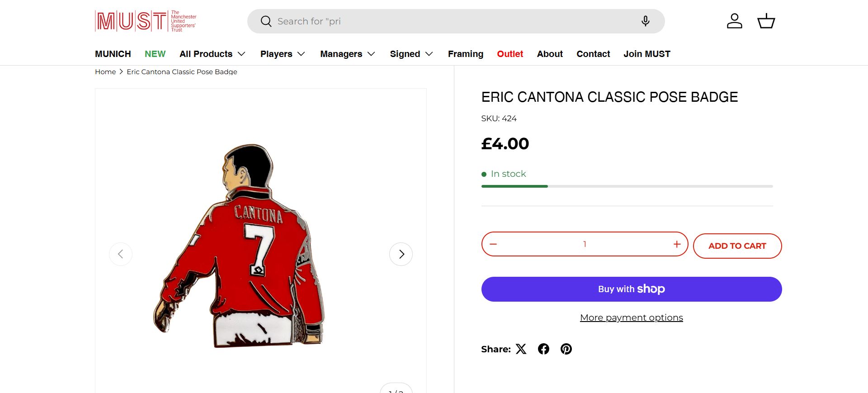Open the Signed dropdown menu
This screenshot has height=393, width=868.
(411, 54)
